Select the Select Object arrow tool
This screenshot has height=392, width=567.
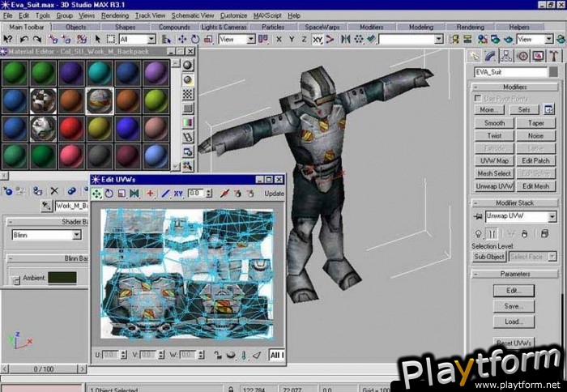97,39
